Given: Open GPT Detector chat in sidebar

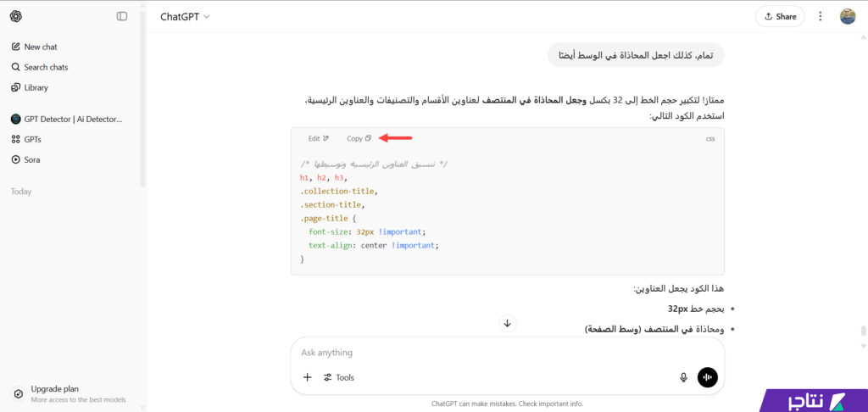Looking at the screenshot, I should point(67,119).
